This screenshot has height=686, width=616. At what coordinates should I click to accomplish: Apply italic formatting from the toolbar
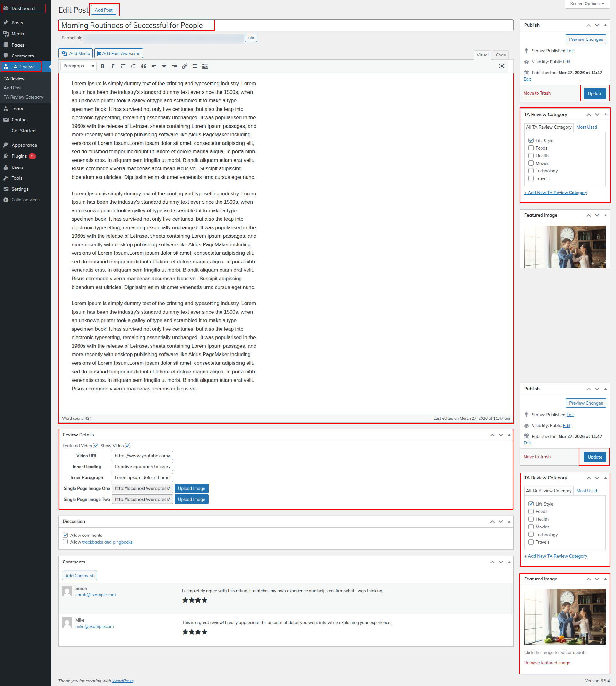pos(112,66)
